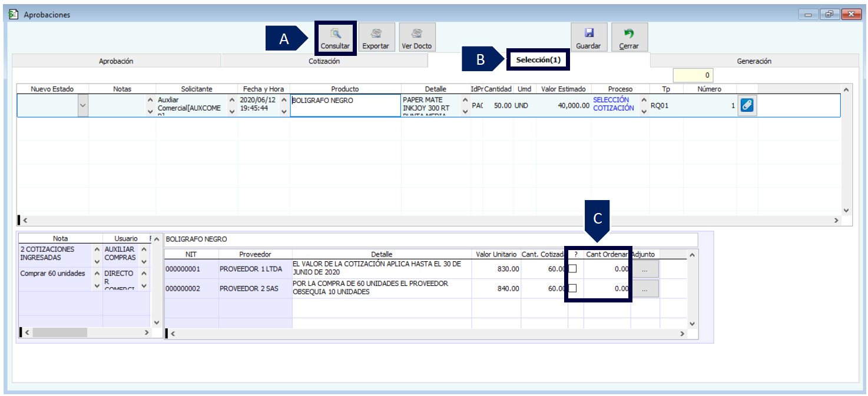Viewport: 868px width, 396px height.
Task: Click unit value 830.00
Action: [496, 269]
